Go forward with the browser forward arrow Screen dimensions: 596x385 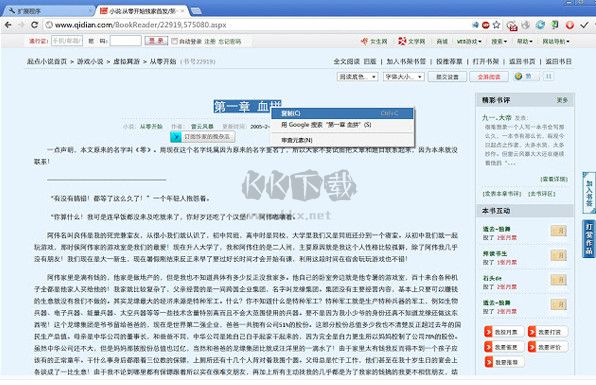(21, 25)
